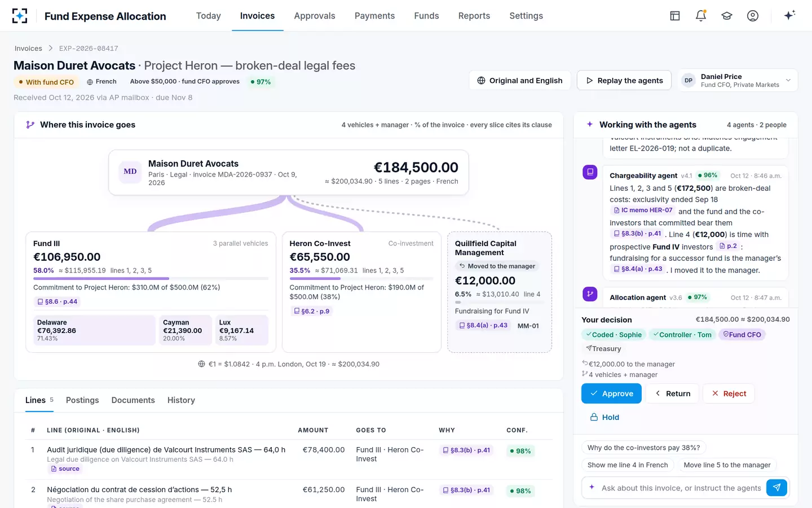812x508 pixels.
Task: Open manager clause §8.4(a) · p.43 chip
Action: 483,326
